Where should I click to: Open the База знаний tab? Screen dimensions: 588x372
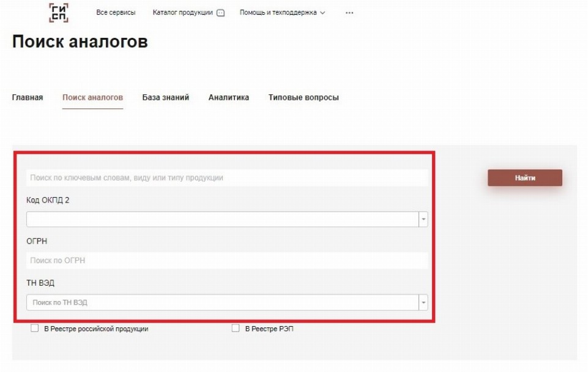pos(165,97)
